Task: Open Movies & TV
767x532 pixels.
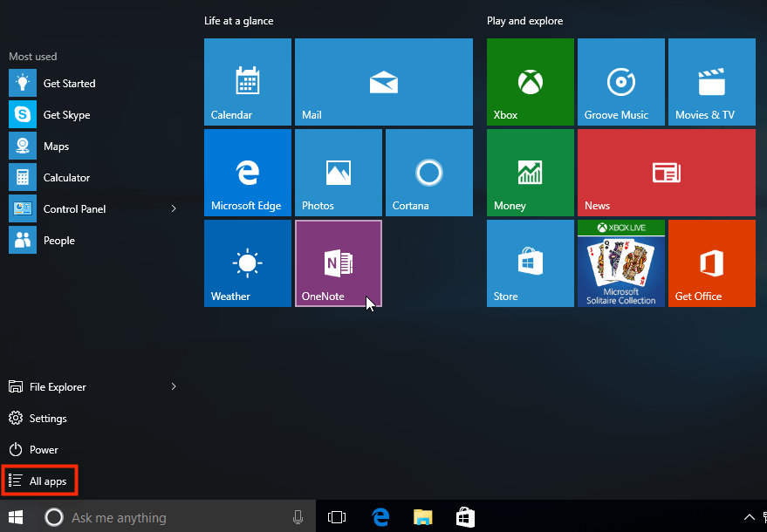Action: (711, 81)
